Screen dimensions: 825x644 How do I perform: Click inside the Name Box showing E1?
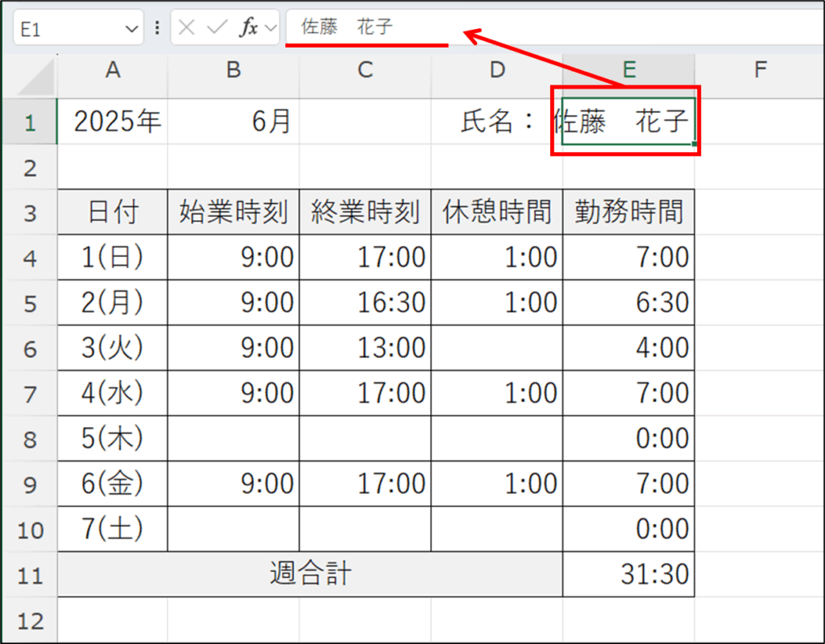pos(64,29)
